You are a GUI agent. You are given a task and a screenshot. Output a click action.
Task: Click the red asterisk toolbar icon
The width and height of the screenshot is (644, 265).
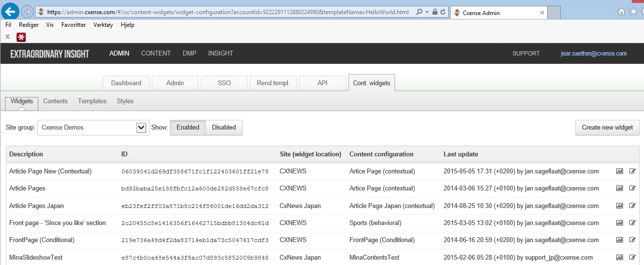pyautogui.click(x=21, y=37)
